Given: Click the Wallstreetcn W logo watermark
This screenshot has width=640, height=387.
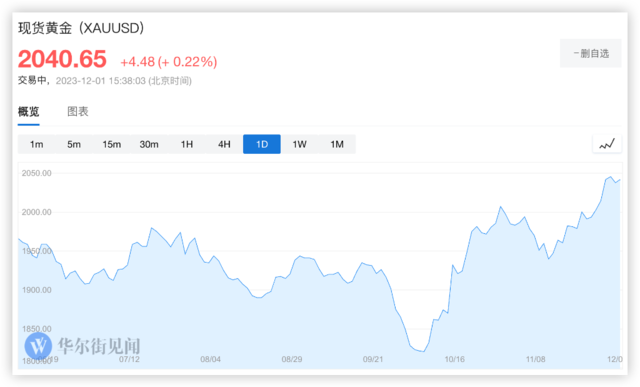Looking at the screenshot, I should coord(38,346).
